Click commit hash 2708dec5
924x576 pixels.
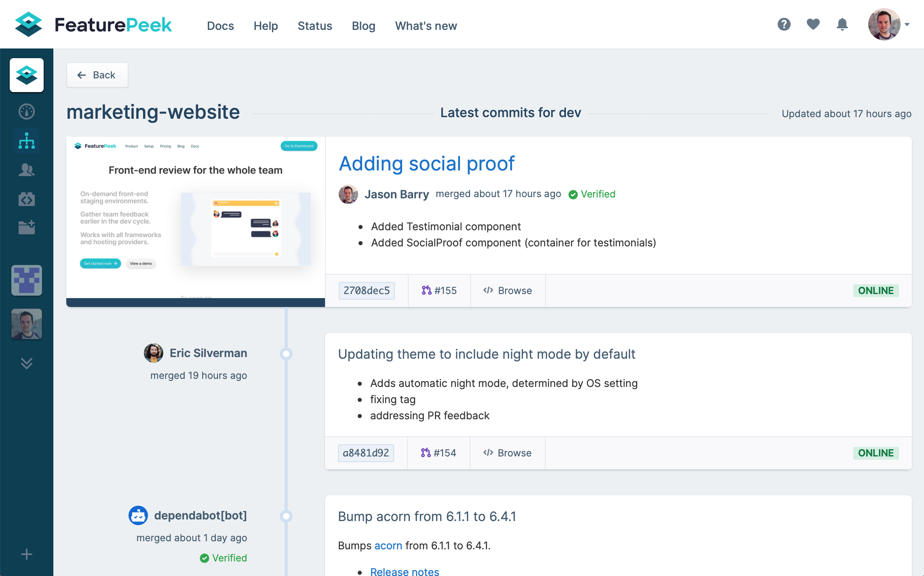click(x=367, y=290)
